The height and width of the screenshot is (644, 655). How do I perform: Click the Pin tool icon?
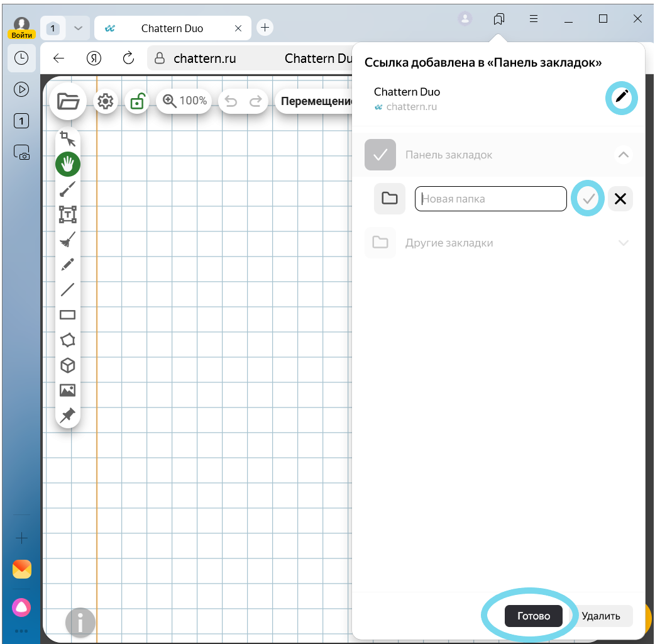pos(68,416)
